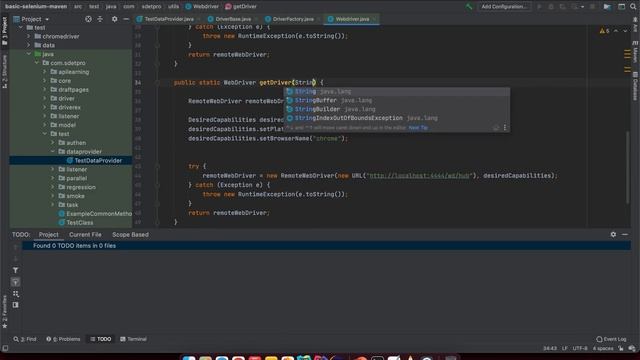Open the Favorites vertical side tab
Image resolution: width=640 pixels, height=360 pixels.
click(4, 312)
